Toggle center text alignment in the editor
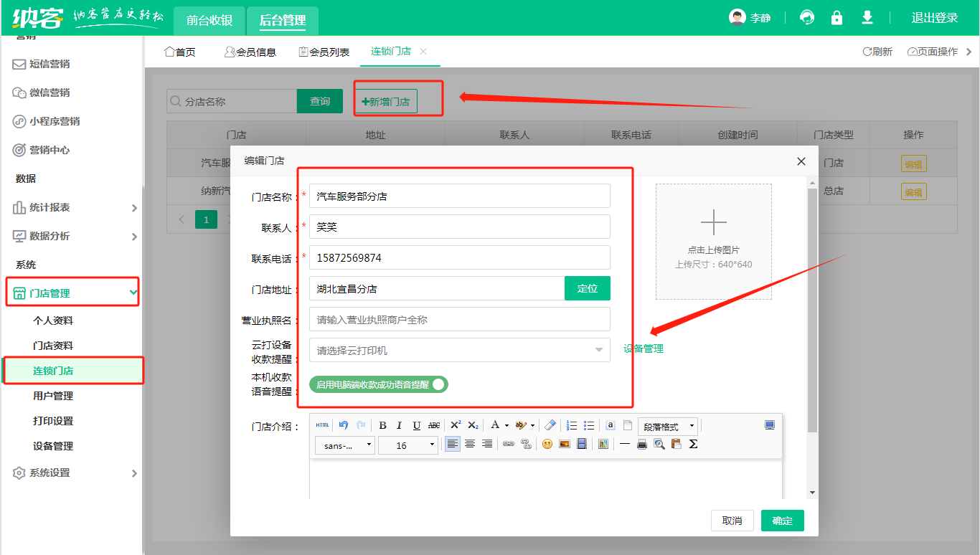This screenshot has height=555, width=980. click(x=469, y=445)
